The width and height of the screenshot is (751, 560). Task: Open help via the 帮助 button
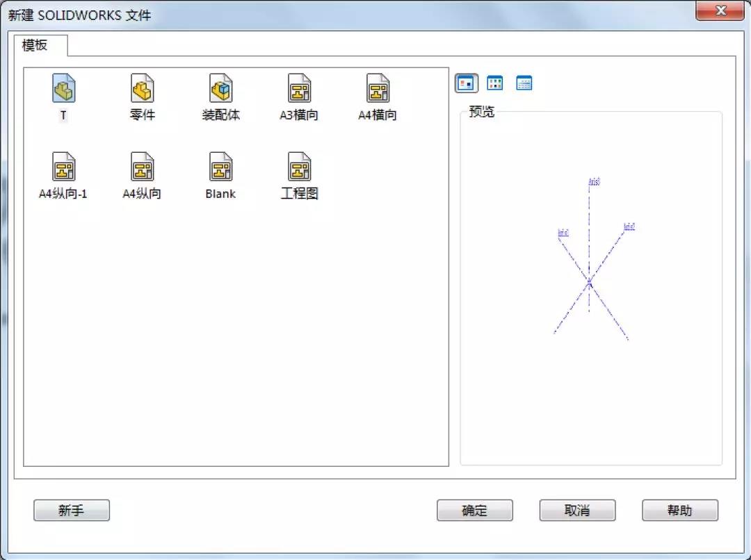pos(679,510)
